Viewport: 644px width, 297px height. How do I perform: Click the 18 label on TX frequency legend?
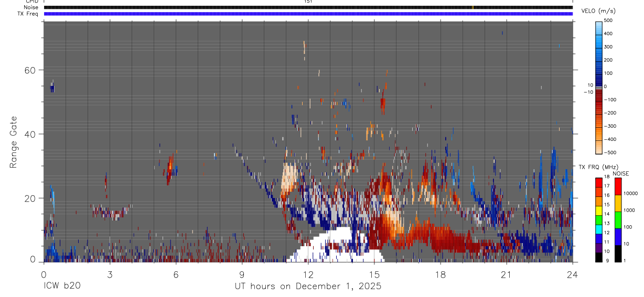click(x=607, y=177)
